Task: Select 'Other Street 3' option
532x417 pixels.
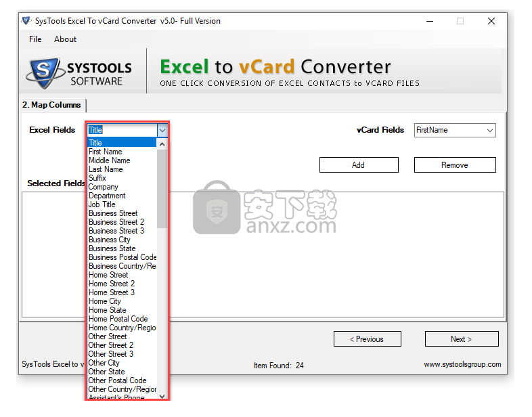Action: (x=122, y=354)
